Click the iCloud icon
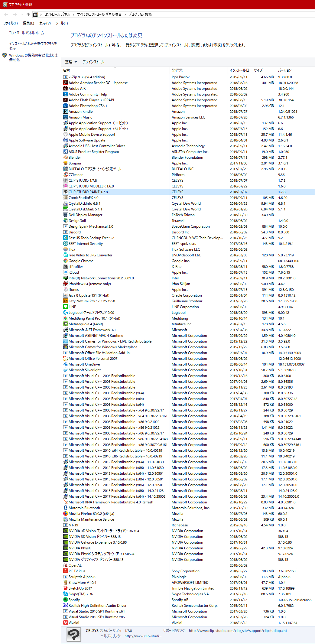The image size is (315, 644). (x=65, y=272)
